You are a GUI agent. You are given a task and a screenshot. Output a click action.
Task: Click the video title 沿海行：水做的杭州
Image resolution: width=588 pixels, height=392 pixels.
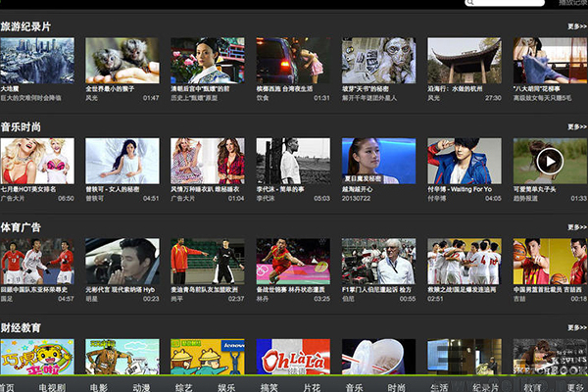tap(455, 89)
